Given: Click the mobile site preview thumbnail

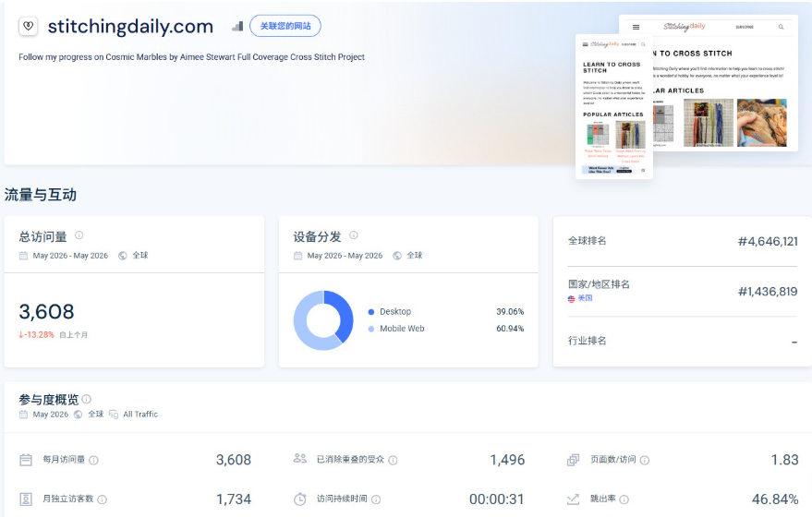Looking at the screenshot, I should (614, 106).
